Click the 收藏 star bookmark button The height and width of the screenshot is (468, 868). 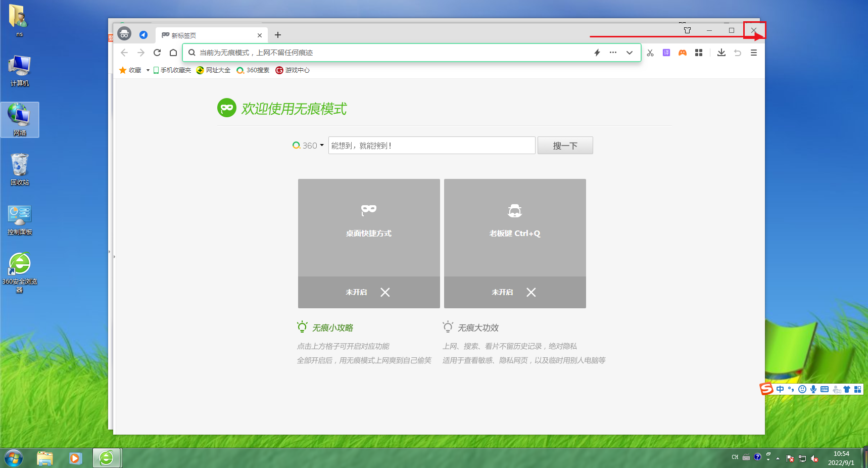click(130, 70)
